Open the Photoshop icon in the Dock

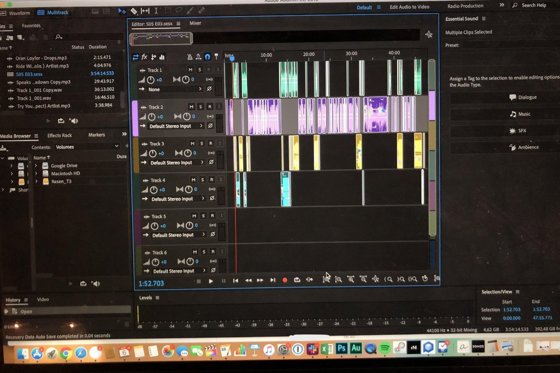[x=341, y=348]
